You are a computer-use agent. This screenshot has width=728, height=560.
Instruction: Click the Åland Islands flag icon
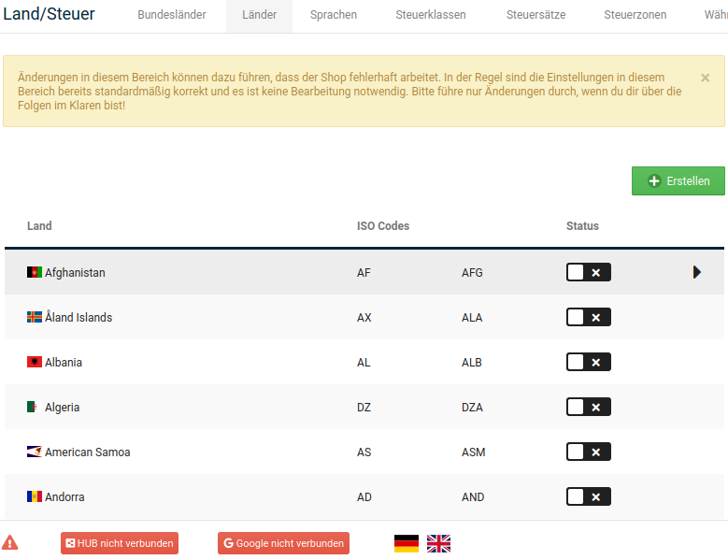(35, 317)
